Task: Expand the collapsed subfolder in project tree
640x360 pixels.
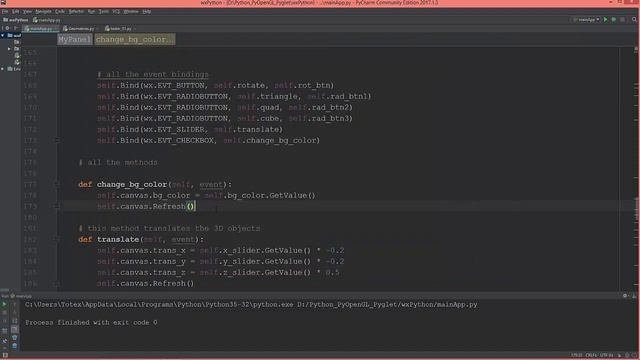Action: tap(9, 49)
